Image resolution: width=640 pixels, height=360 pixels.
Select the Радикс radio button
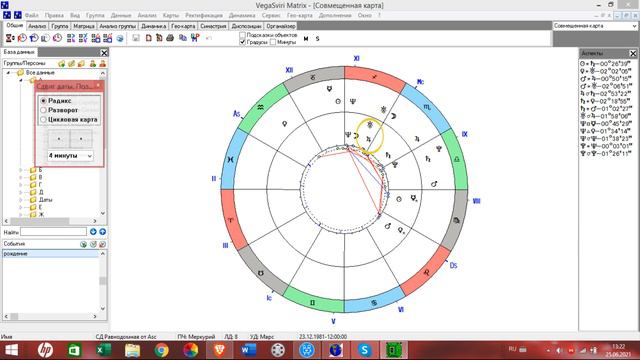43,100
